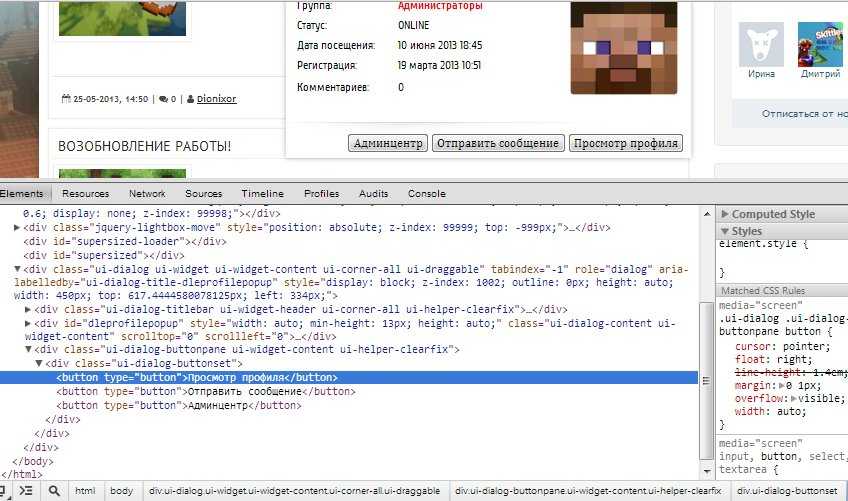Select the Просмотр профиля button node
Screen dimensions: 848x501
pyautogui.click(x=349, y=378)
